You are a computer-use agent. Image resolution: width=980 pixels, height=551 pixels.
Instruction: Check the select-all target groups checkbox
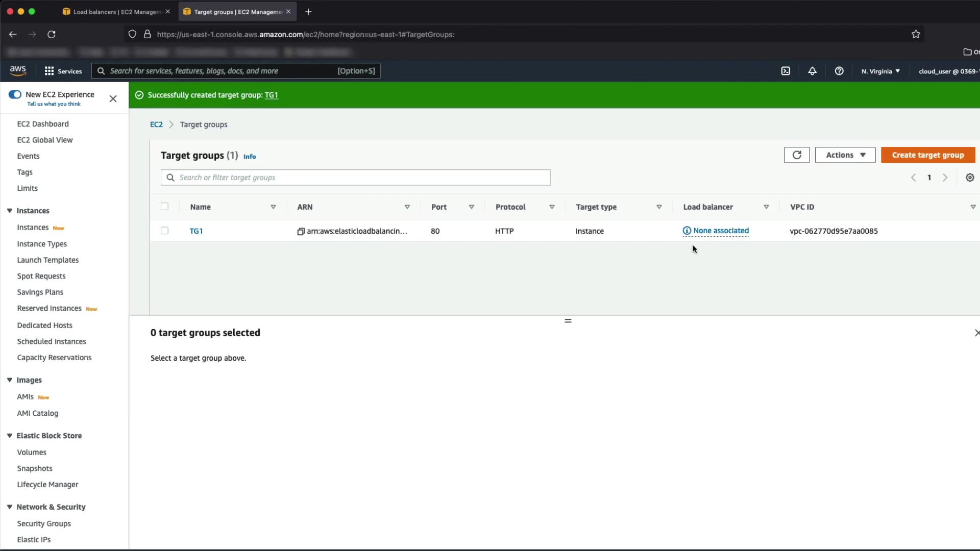click(x=164, y=207)
